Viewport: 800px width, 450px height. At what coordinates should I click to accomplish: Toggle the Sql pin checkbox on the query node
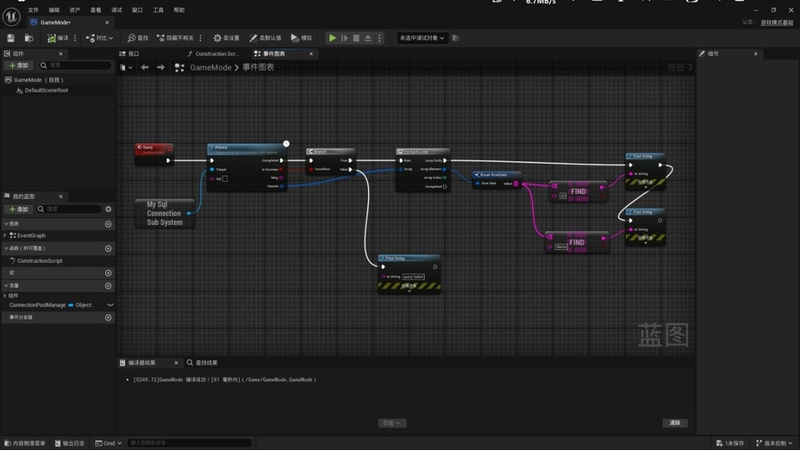225,179
